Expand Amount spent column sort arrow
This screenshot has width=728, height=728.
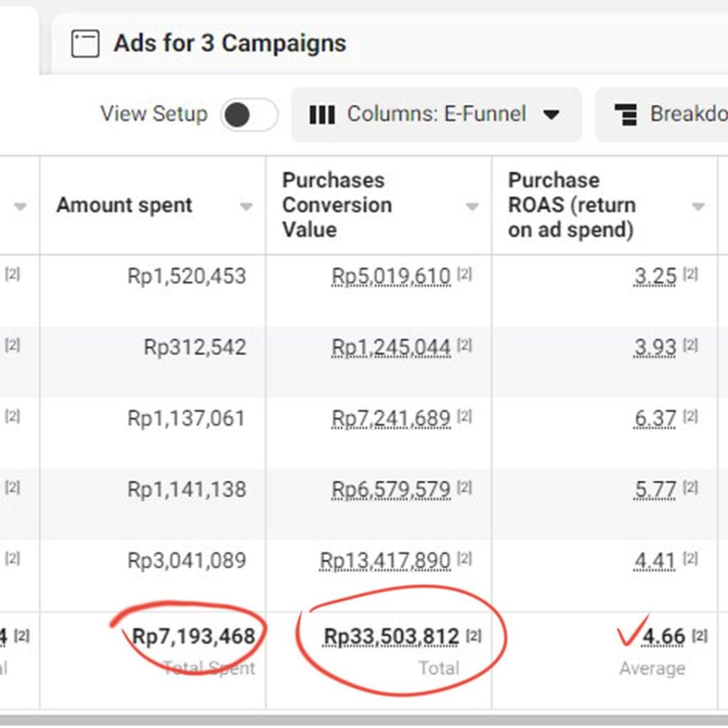click(x=246, y=206)
